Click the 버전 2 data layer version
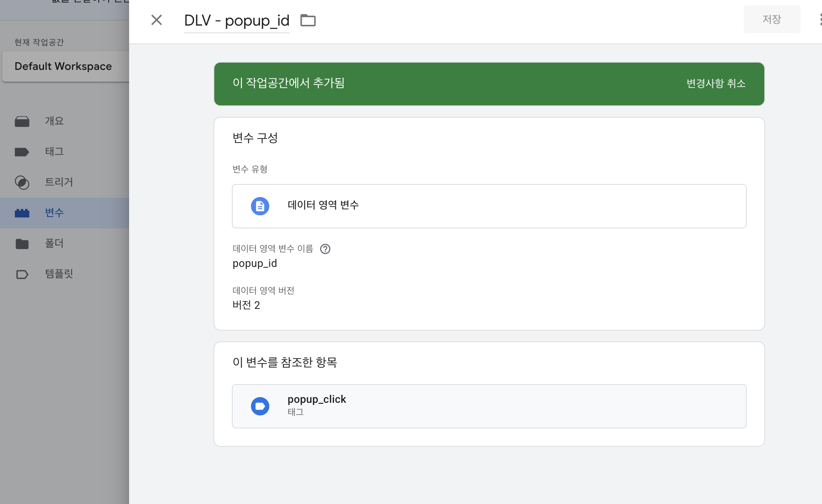This screenshot has height=504, width=822. [x=246, y=305]
